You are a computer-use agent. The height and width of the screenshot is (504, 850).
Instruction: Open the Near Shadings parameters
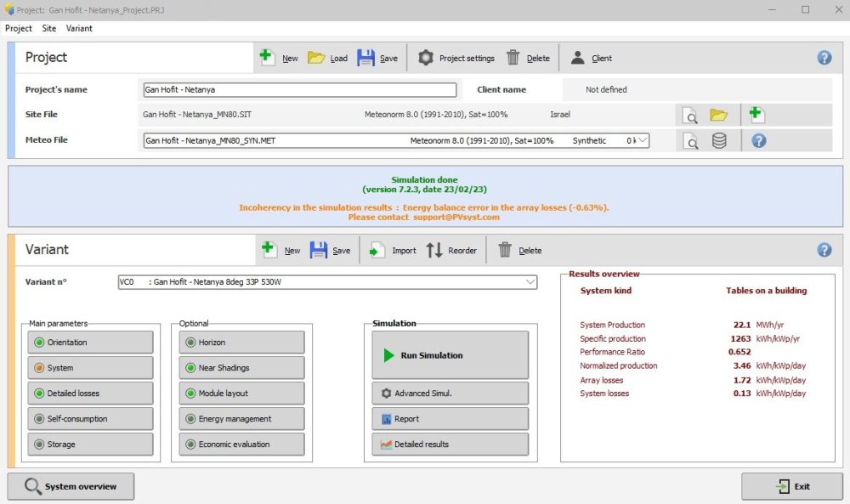click(x=241, y=368)
